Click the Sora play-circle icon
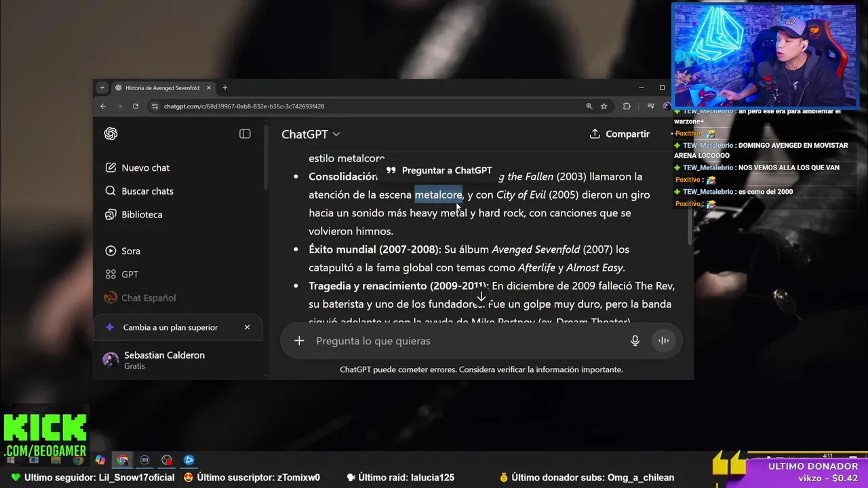Screen dimensions: 868x488 [x=111, y=251]
